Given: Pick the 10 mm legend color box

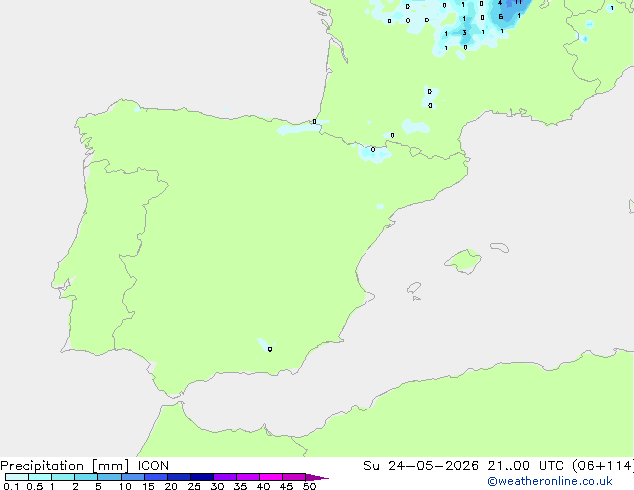Looking at the screenshot, I should pos(133,477).
